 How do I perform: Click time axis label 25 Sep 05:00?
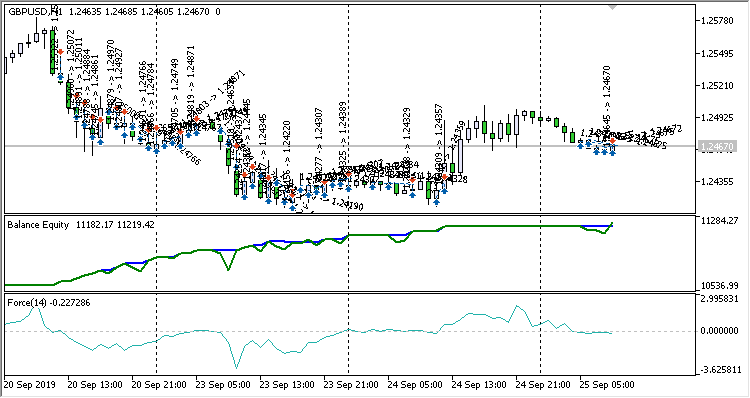tap(607, 385)
